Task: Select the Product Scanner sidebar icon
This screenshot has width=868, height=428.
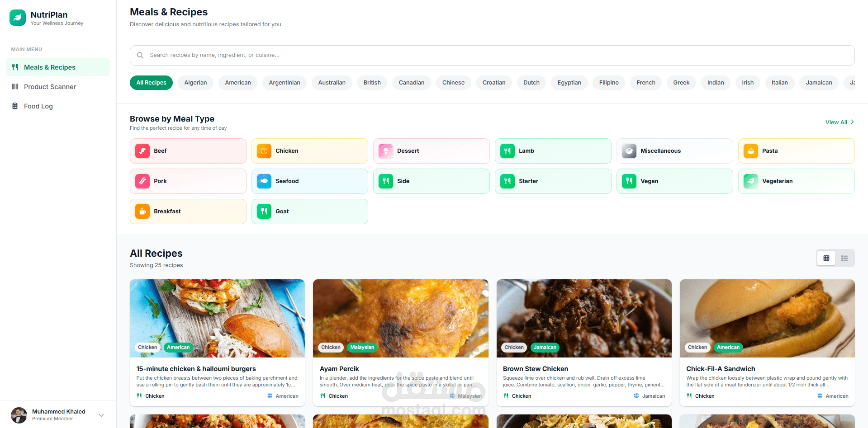Action: (x=15, y=86)
